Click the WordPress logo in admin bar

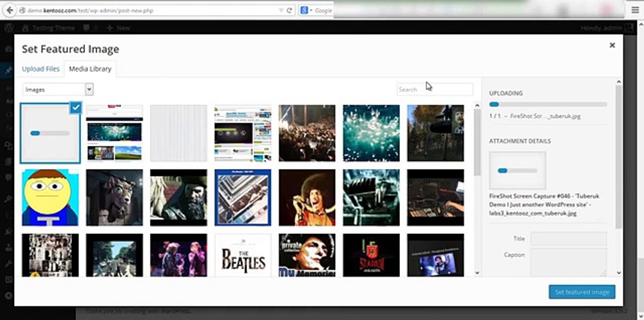[x=8, y=28]
